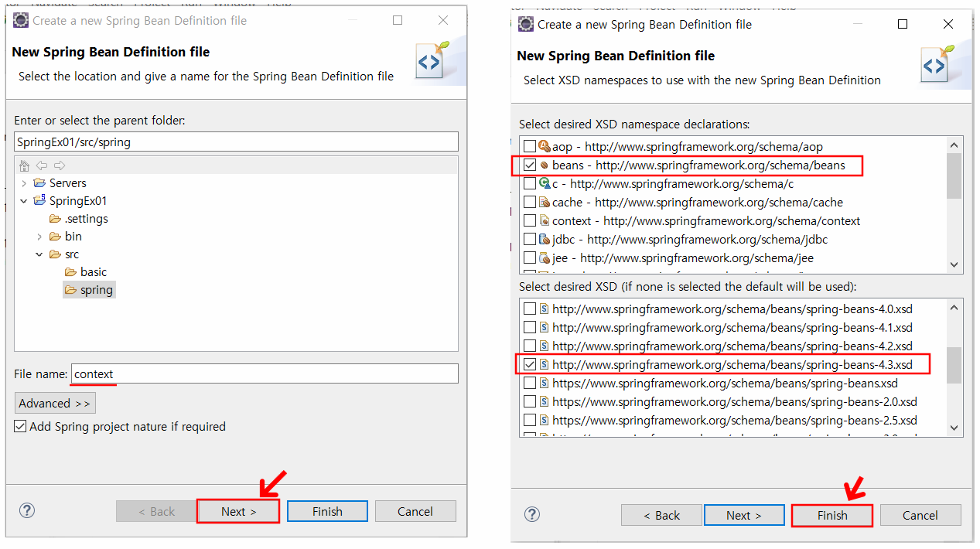This screenshot has width=980, height=549.
Task: Click the basic folder icon
Action: tap(70, 272)
